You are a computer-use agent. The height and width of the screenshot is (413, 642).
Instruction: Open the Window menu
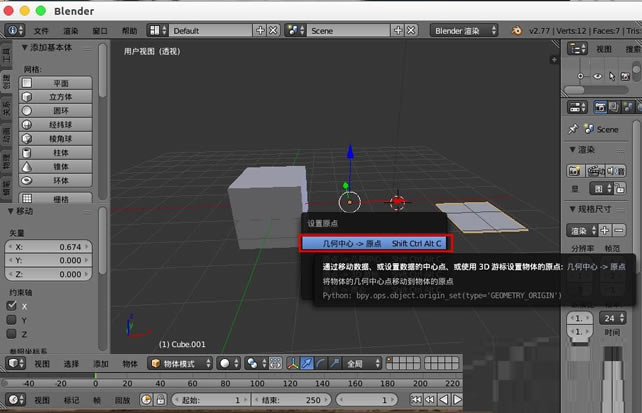[99, 31]
